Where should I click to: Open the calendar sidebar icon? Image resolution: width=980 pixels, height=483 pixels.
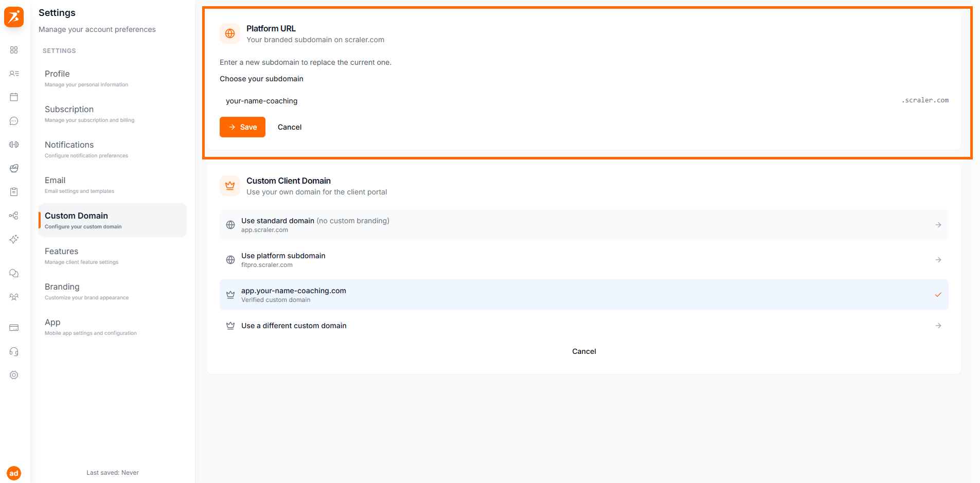tap(13, 97)
